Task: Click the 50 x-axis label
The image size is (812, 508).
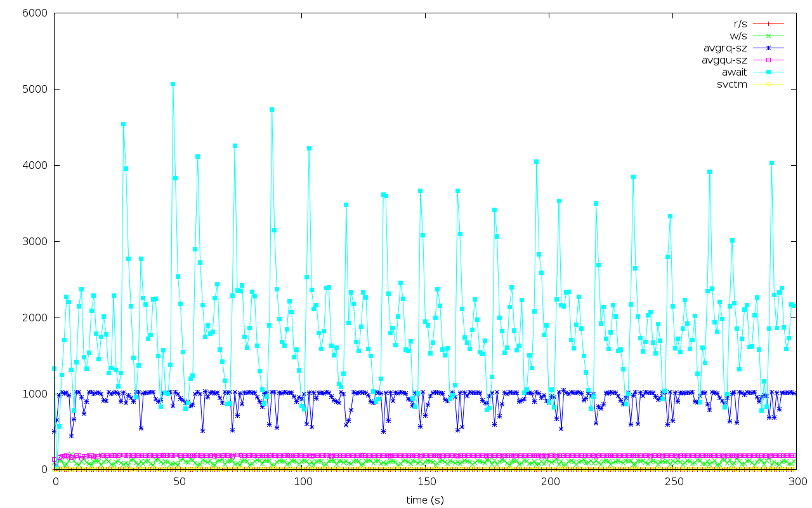Action: click(178, 482)
